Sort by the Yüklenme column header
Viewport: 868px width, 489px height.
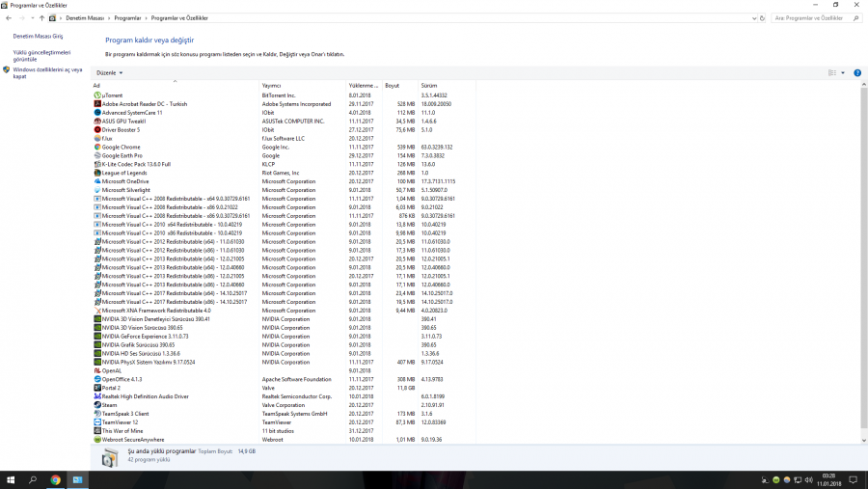(365, 85)
